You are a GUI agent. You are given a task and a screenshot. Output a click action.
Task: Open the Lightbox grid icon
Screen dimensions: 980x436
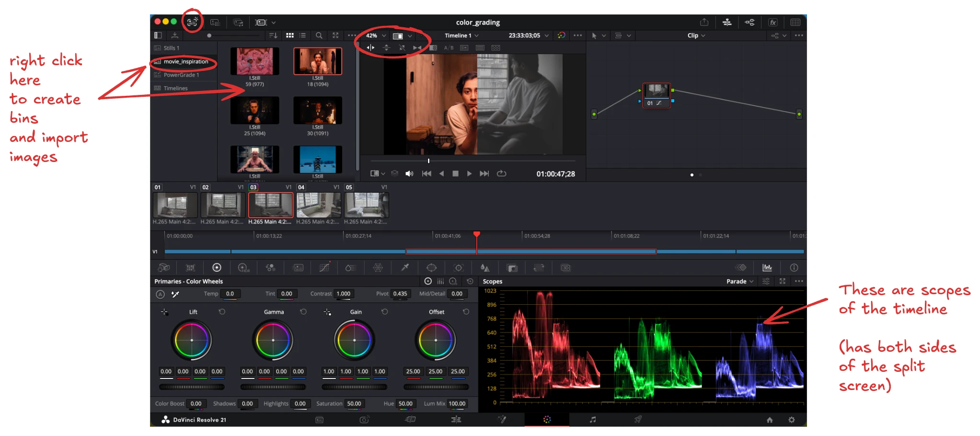pos(796,22)
